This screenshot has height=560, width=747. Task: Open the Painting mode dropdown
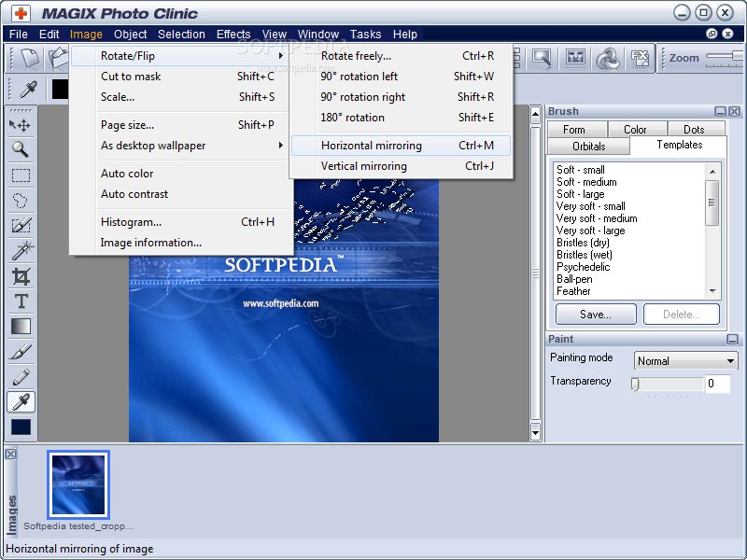(x=685, y=361)
